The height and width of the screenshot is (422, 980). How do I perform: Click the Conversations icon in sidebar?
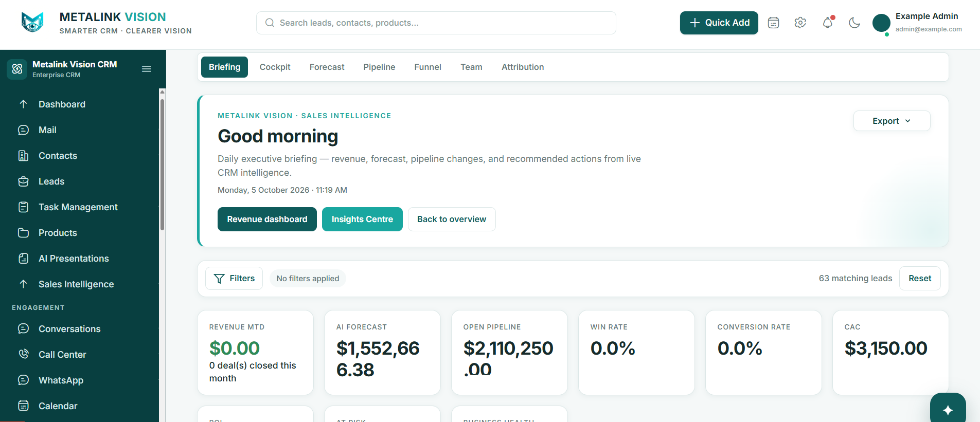(x=23, y=328)
